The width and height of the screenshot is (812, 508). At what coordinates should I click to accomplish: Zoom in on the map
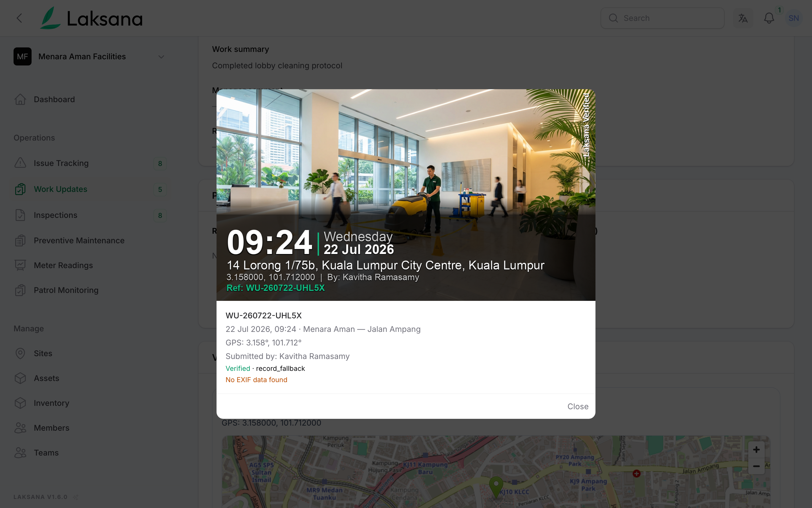[x=756, y=450]
